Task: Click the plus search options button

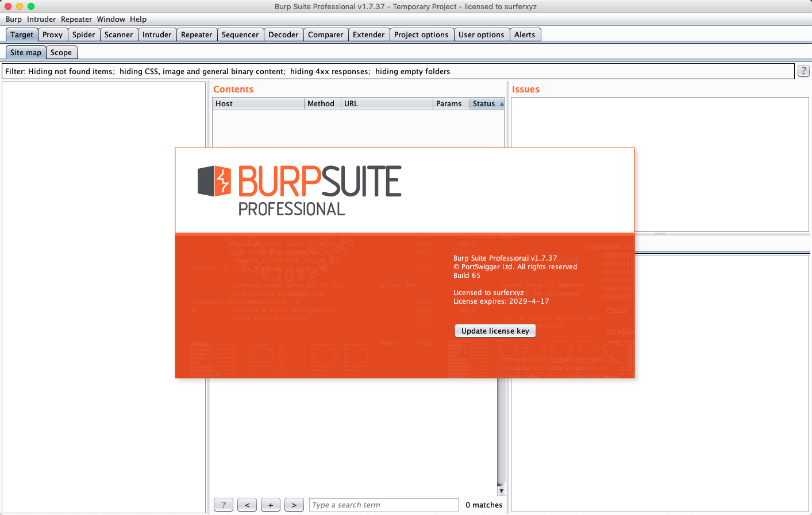Action: [271, 505]
